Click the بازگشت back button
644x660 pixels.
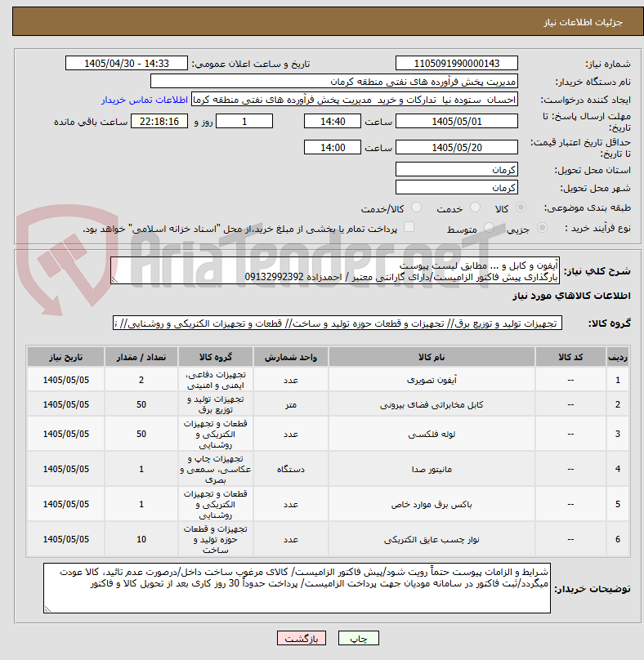[x=301, y=638]
